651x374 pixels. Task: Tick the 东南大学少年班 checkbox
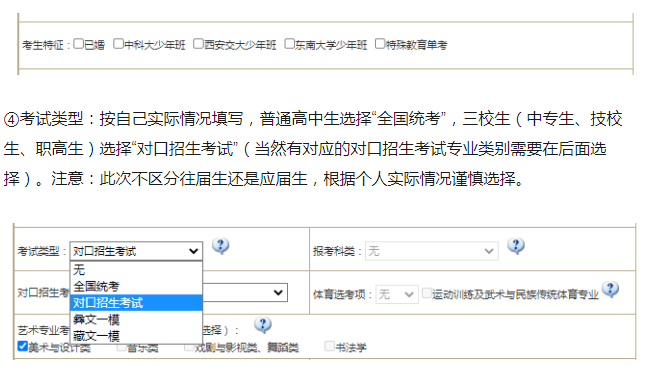click(x=289, y=44)
